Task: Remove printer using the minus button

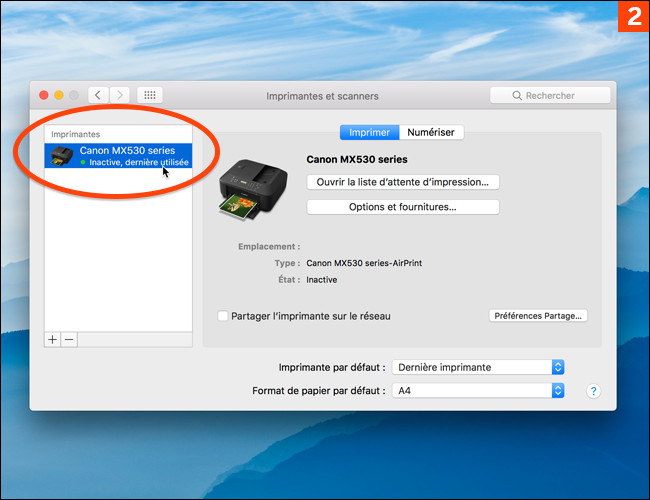Action: point(69,339)
